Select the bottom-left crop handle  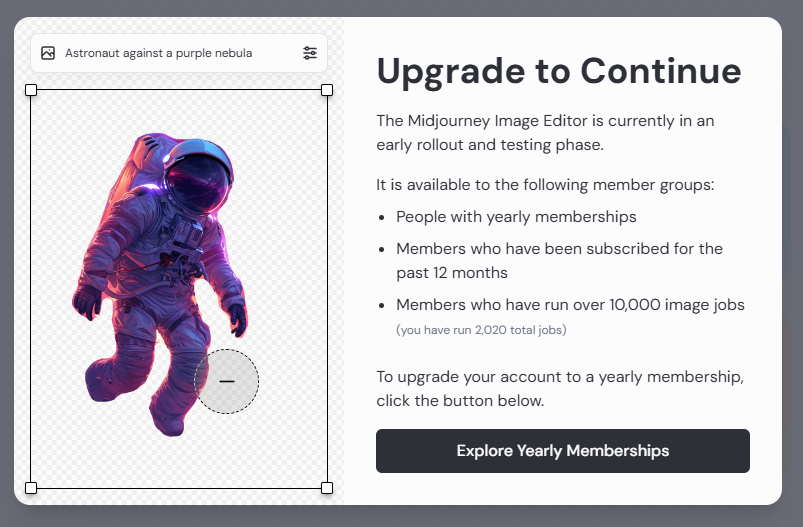(31, 488)
